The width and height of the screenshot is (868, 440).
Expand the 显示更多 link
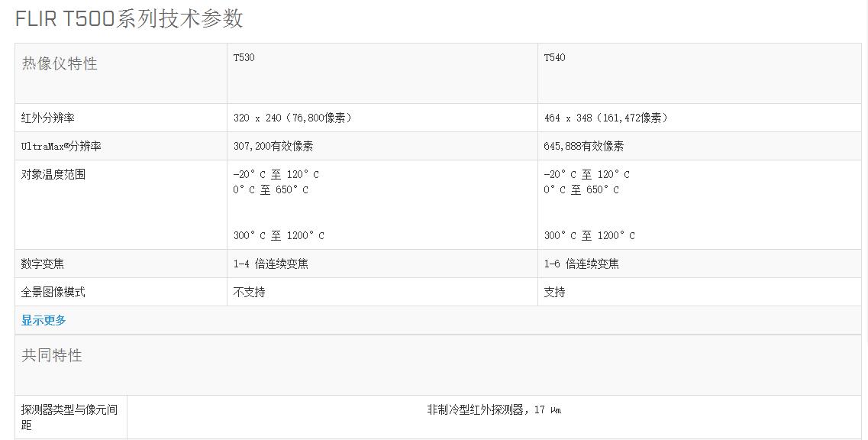tap(44, 320)
